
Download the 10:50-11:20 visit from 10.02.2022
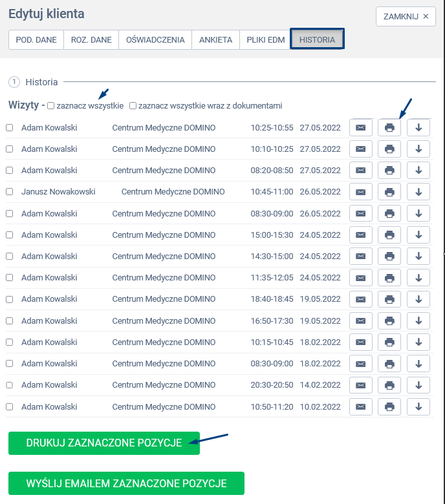(x=418, y=407)
